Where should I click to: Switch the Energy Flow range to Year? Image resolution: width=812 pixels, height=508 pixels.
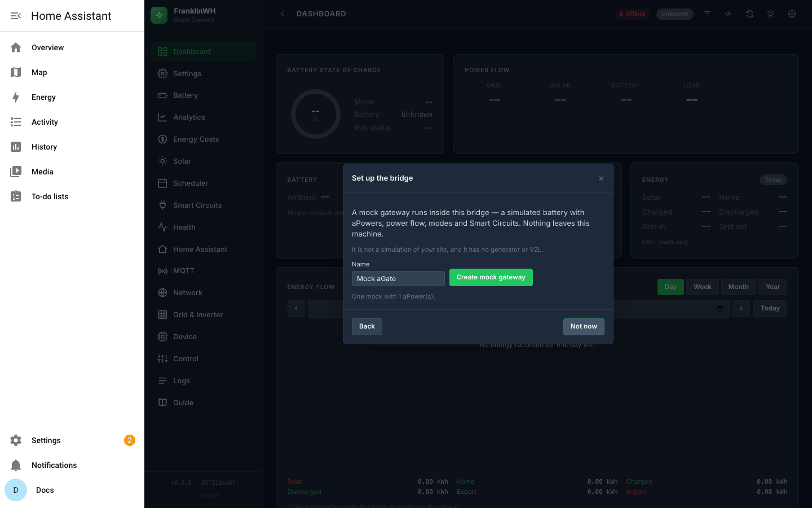(x=773, y=287)
